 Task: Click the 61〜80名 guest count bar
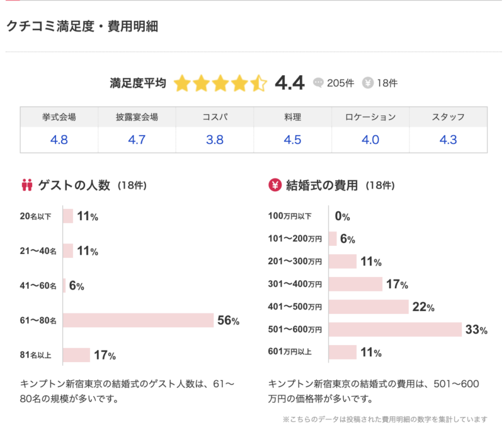click(x=138, y=320)
